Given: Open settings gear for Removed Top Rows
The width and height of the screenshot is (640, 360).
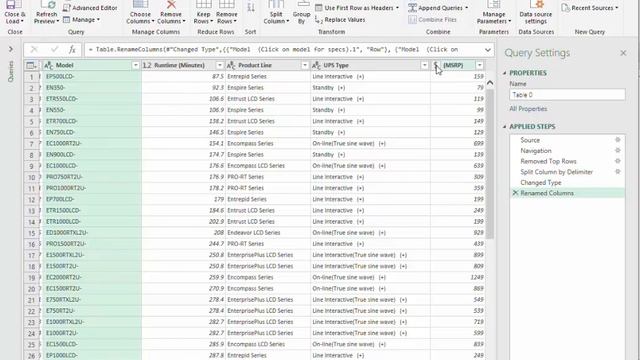Looking at the screenshot, I should [618, 161].
